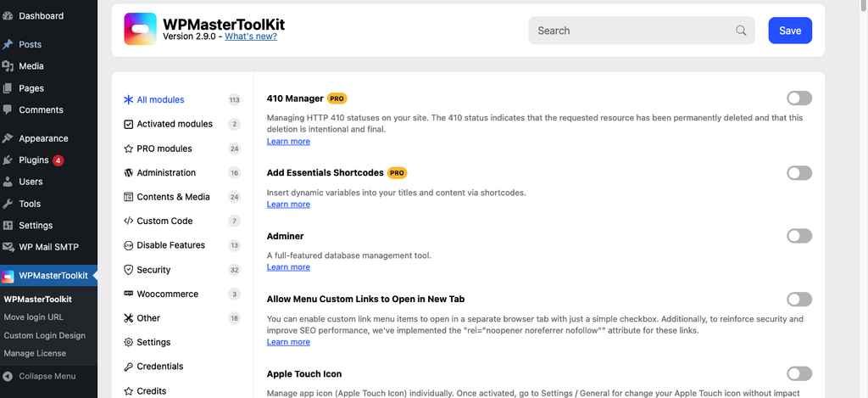Open Move login URL submenu
The image size is (868, 398).
[x=33, y=317]
